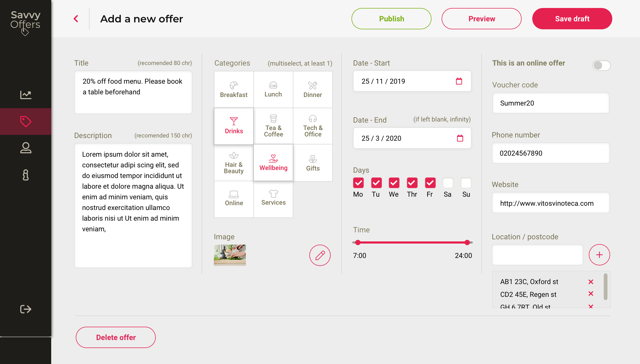Uncheck the Monday checkbox
This screenshot has width=640, height=364.
[x=358, y=183]
